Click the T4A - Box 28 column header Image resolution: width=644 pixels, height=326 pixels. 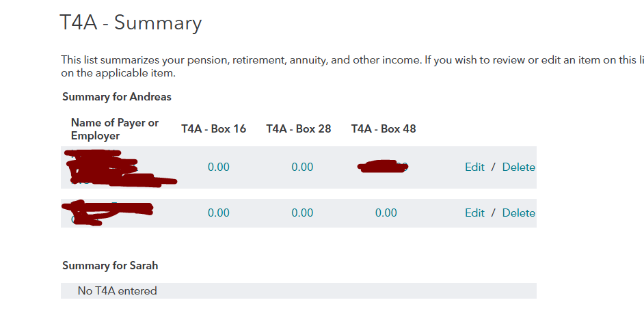299,129
